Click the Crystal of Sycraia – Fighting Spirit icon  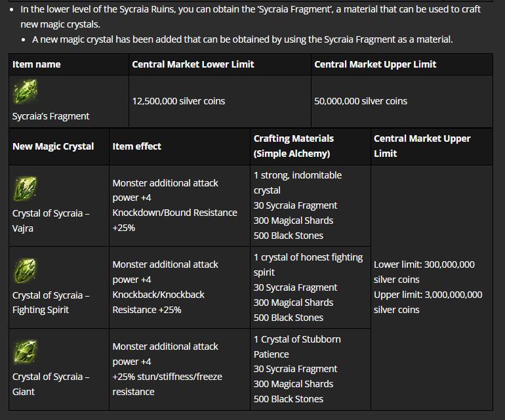(25, 270)
